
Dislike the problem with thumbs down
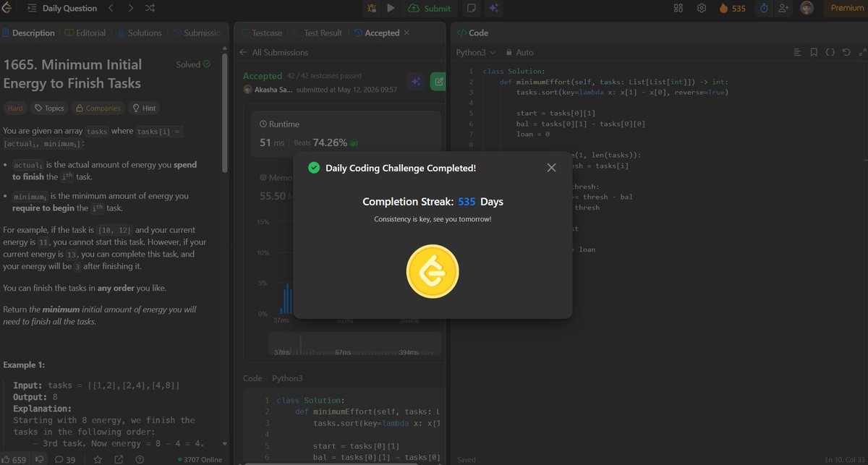(40, 459)
